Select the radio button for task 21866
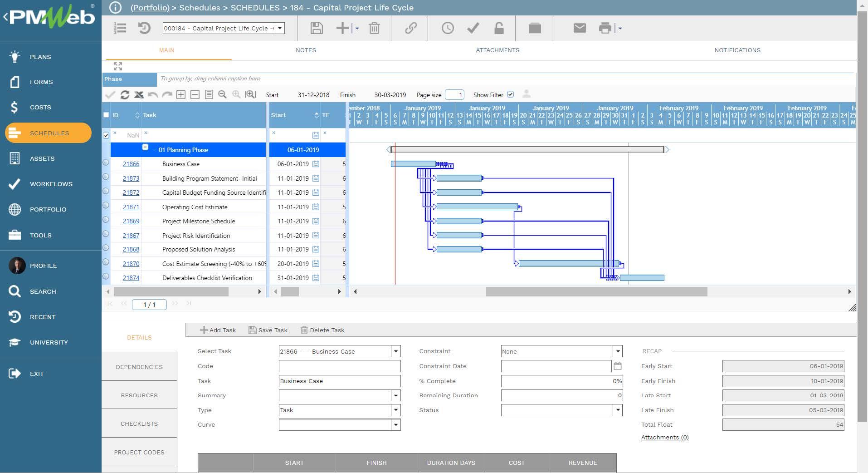The image size is (868, 473). point(106,163)
